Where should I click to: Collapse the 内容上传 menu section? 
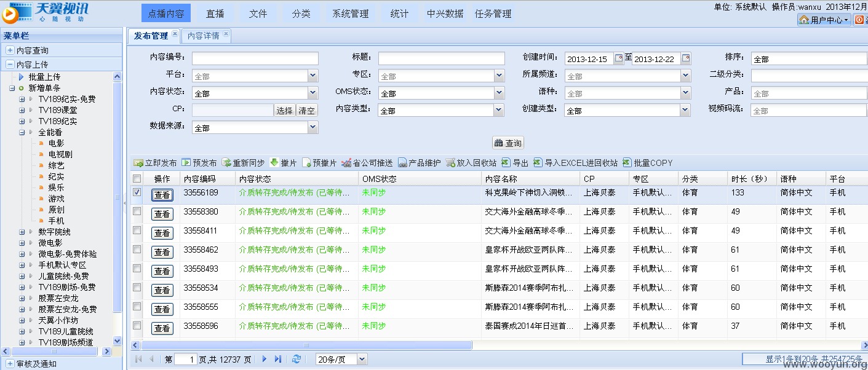tap(10, 64)
